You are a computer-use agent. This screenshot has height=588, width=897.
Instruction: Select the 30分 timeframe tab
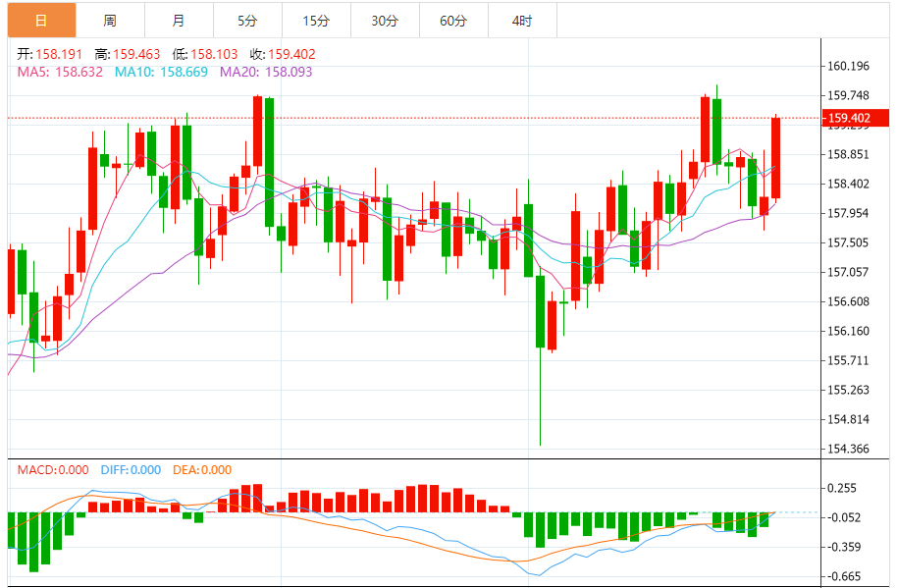pyautogui.click(x=385, y=21)
